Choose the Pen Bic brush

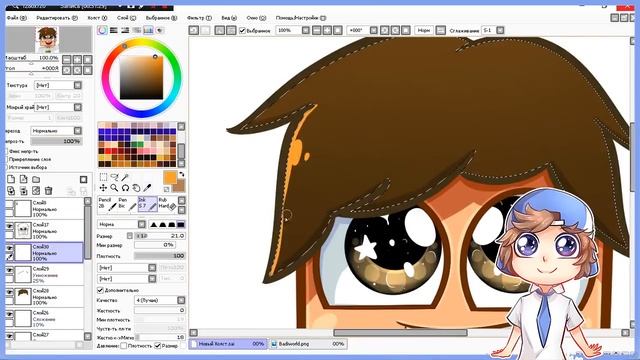coord(127,204)
